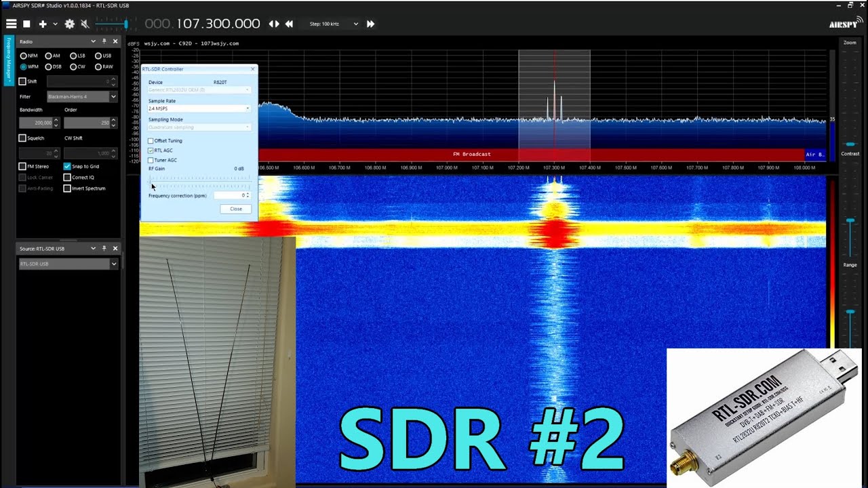Image resolution: width=868 pixels, height=488 pixels.
Task: Click the RTL-SDR dongle image
Action: pyautogui.click(x=764, y=418)
